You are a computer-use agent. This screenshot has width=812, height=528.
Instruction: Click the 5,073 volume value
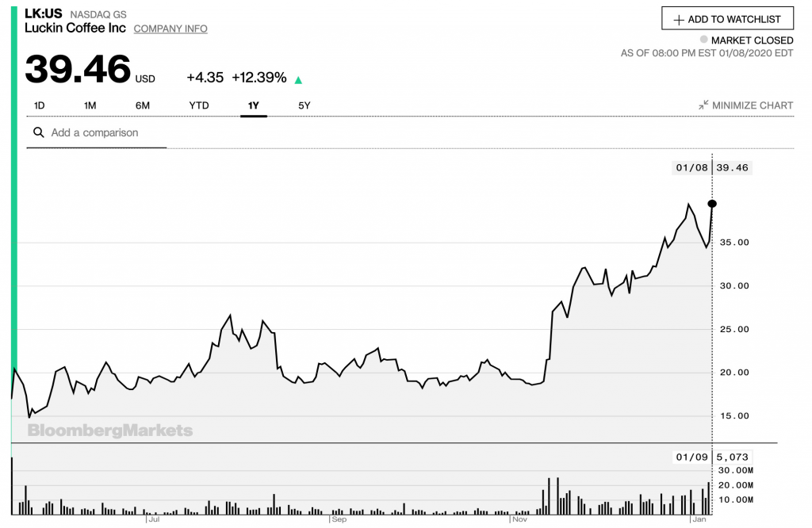(x=732, y=457)
